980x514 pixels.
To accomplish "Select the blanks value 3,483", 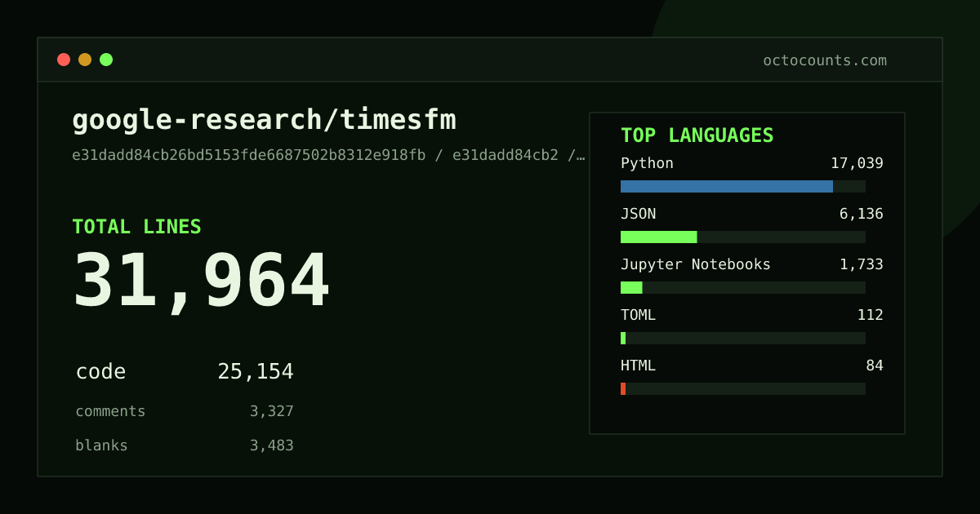I will tap(272, 445).
